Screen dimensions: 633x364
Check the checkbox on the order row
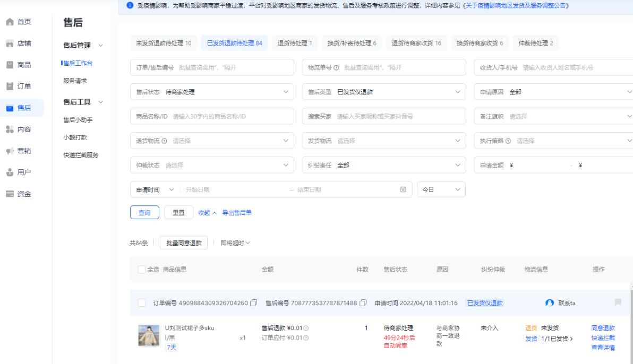pyautogui.click(x=142, y=302)
